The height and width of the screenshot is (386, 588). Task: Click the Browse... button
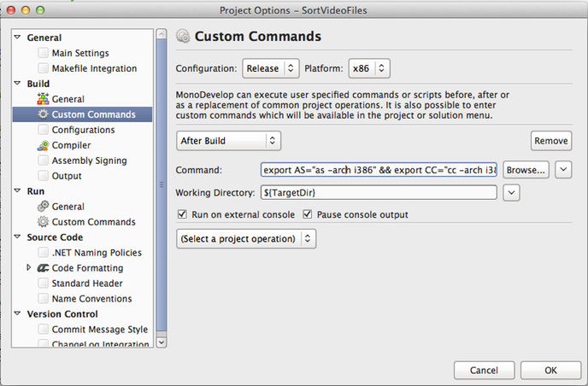click(x=525, y=170)
